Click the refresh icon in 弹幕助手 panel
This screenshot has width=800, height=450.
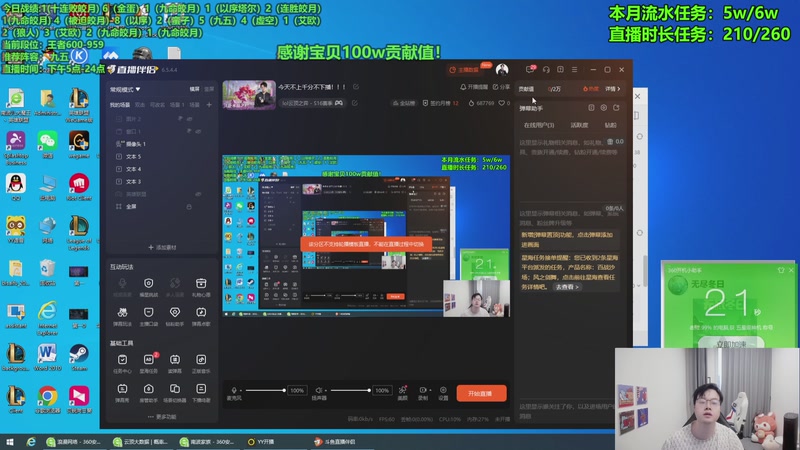click(x=616, y=108)
